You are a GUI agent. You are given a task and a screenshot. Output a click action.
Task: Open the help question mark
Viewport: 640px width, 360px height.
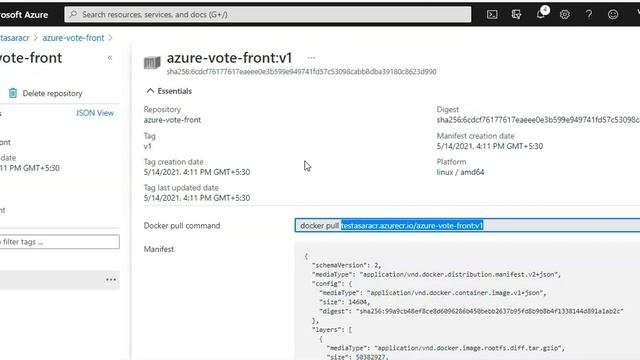tap(589, 15)
